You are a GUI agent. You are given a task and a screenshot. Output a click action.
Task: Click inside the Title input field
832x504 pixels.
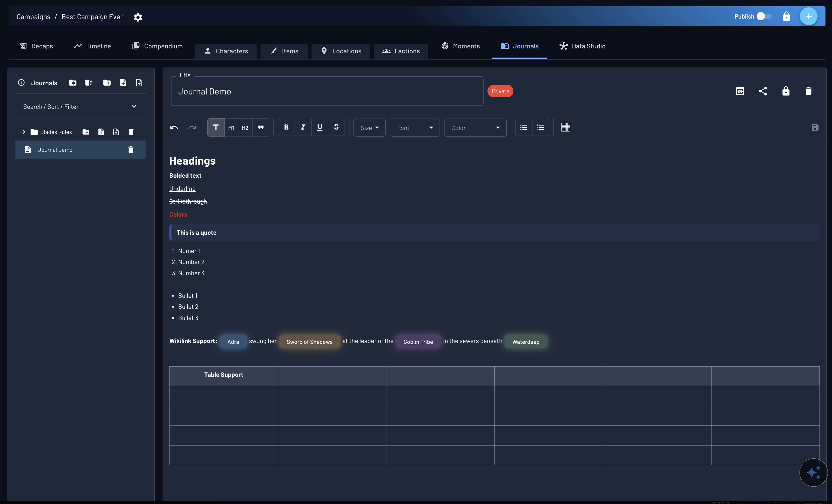click(x=326, y=91)
